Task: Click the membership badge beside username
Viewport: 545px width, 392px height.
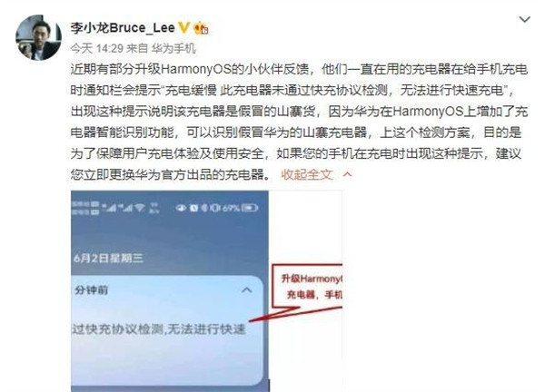Action: click(x=201, y=28)
